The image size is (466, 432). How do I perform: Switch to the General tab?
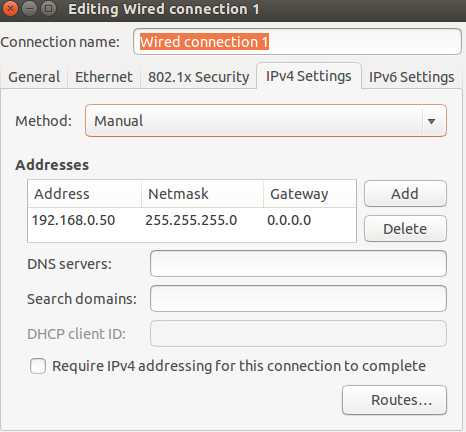pyautogui.click(x=34, y=77)
